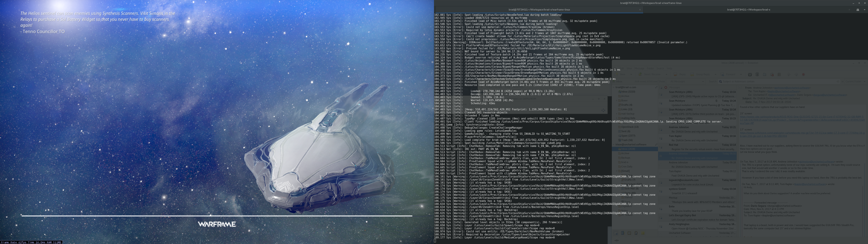Expand the Boxer folder
The width and height of the screenshot is (868, 244).
617,100
